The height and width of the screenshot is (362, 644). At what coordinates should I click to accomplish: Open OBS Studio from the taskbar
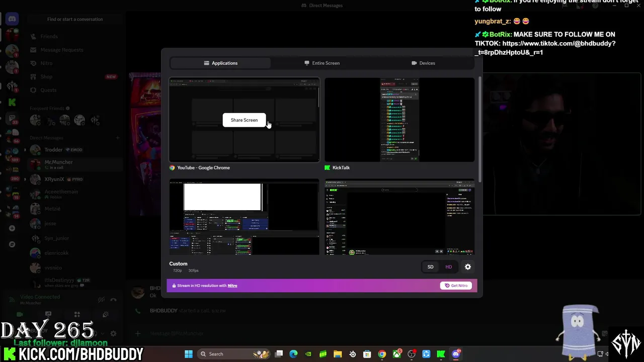coord(412,354)
